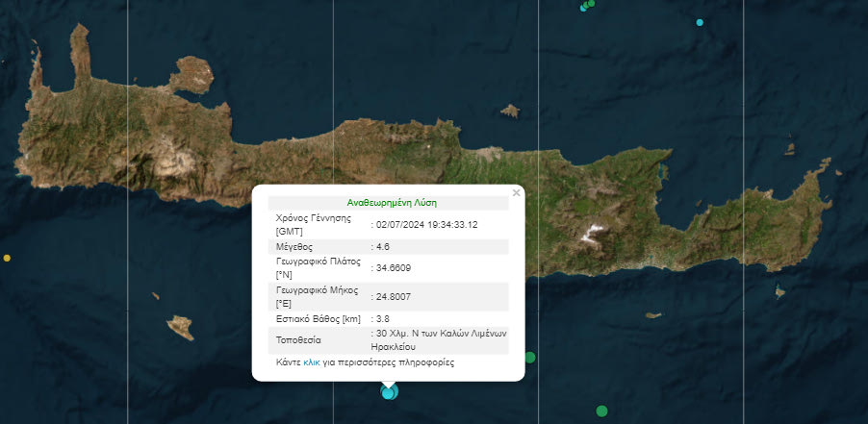Select the green earthquake marker right of the popup
Viewport: 868px width, 424px height.
(529, 358)
